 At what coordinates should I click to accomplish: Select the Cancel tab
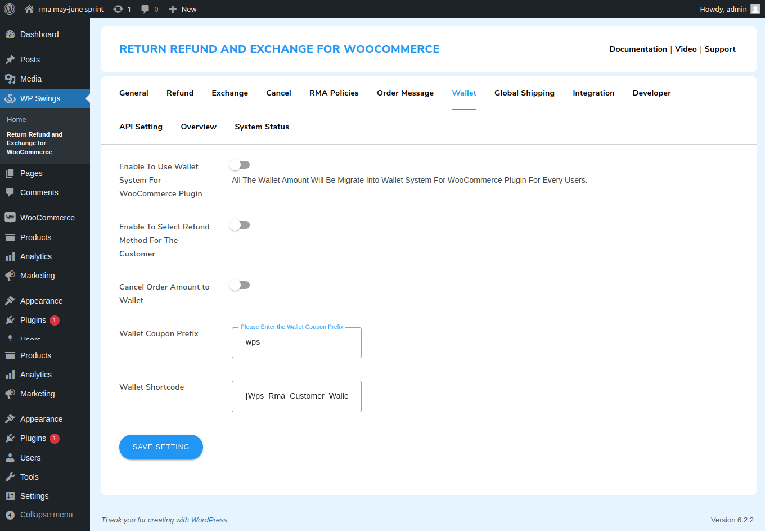point(278,93)
